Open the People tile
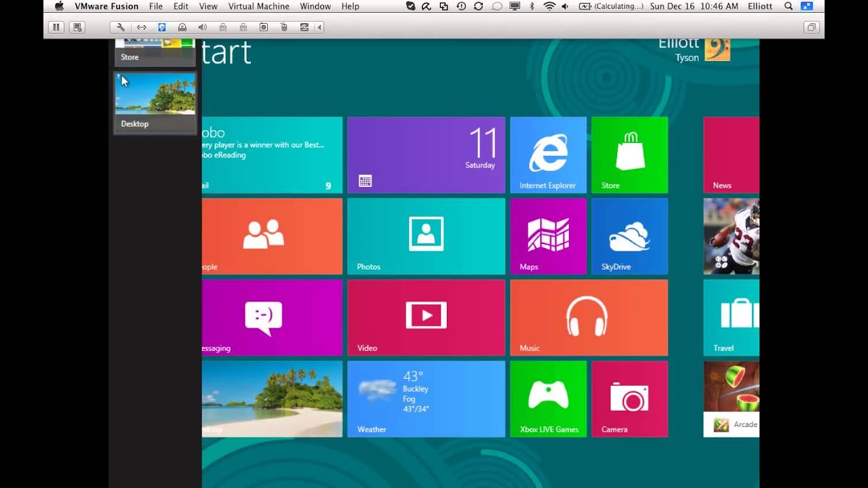 272,237
